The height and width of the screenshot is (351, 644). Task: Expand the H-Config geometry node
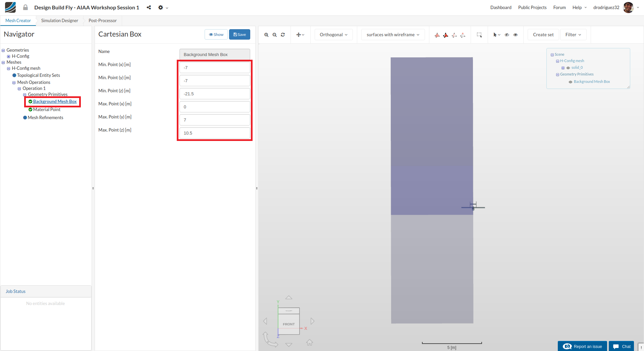tap(8, 56)
